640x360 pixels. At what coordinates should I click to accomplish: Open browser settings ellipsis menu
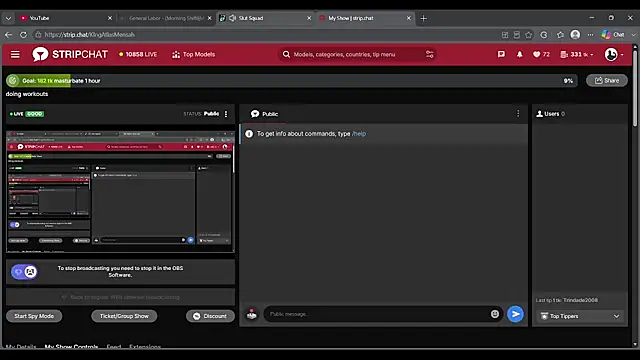pyautogui.click(x=591, y=35)
